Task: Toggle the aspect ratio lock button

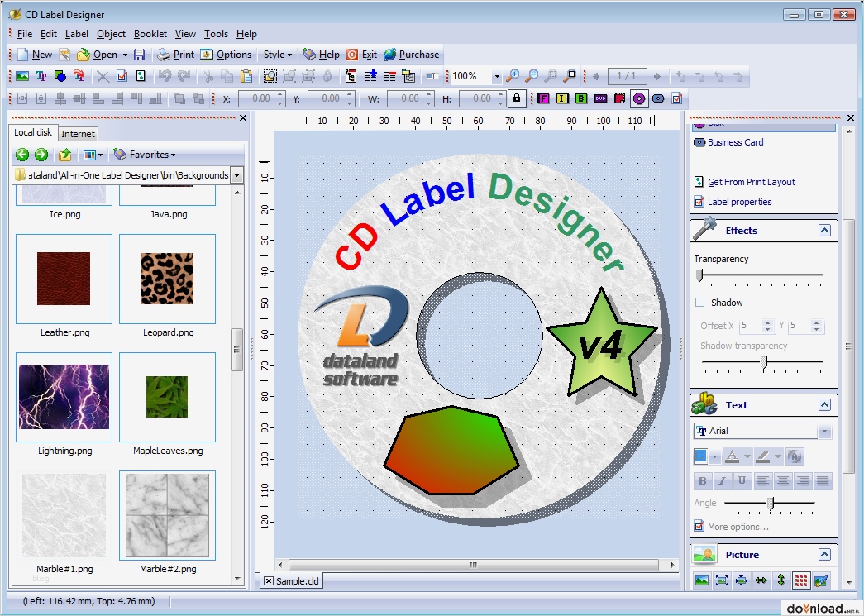Action: pos(516,98)
